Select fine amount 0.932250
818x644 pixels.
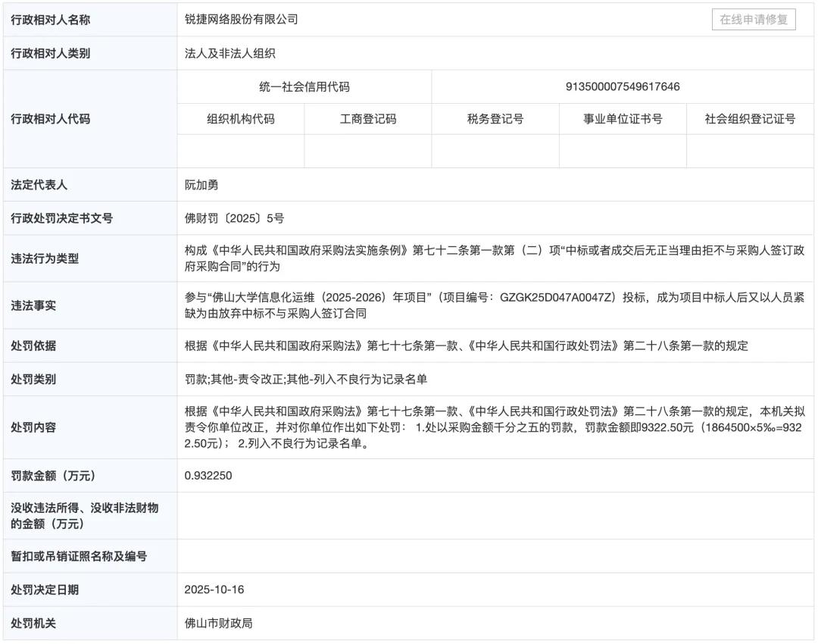pyautogui.click(x=208, y=476)
